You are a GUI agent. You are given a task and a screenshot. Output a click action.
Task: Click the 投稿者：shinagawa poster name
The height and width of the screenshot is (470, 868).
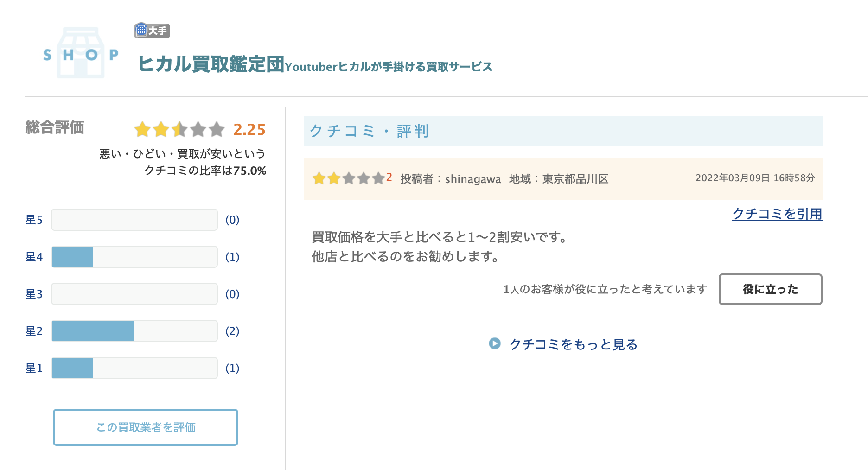tap(451, 179)
